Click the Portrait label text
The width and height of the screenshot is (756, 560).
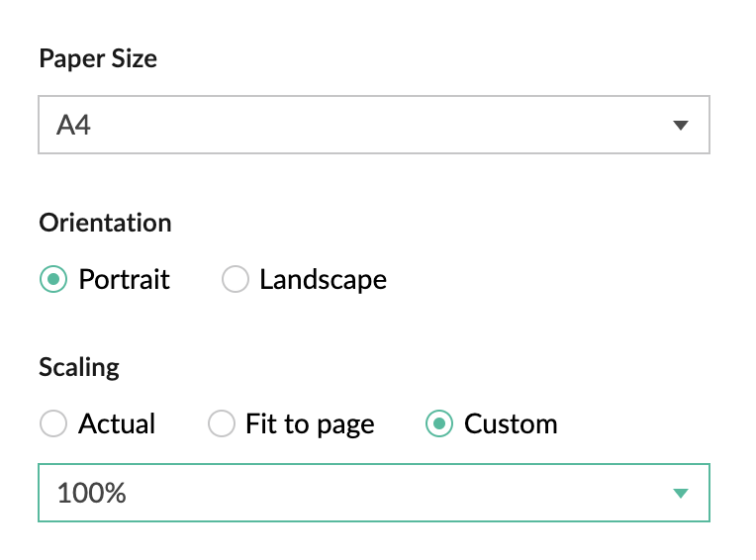124,280
